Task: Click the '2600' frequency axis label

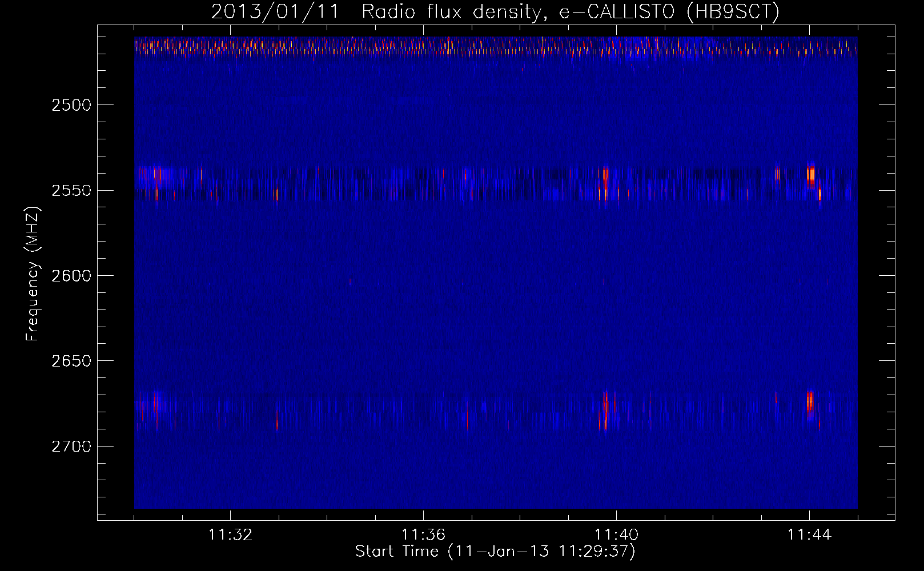Action: click(71, 276)
